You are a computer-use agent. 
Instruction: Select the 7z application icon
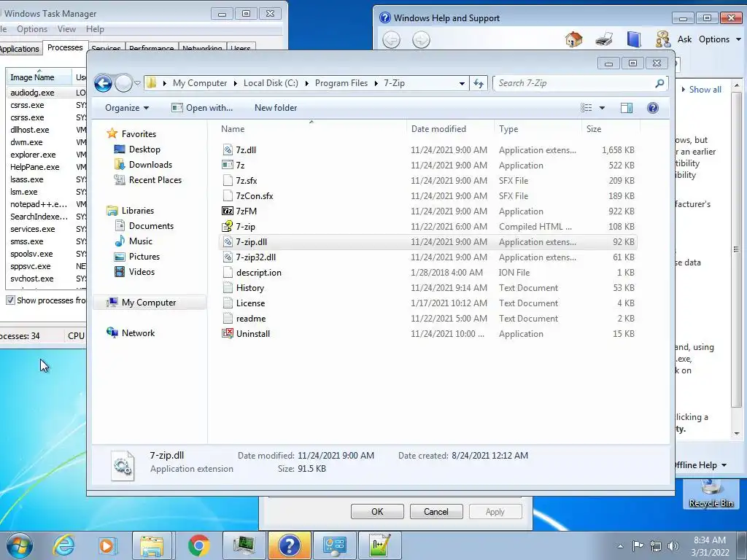pos(228,166)
